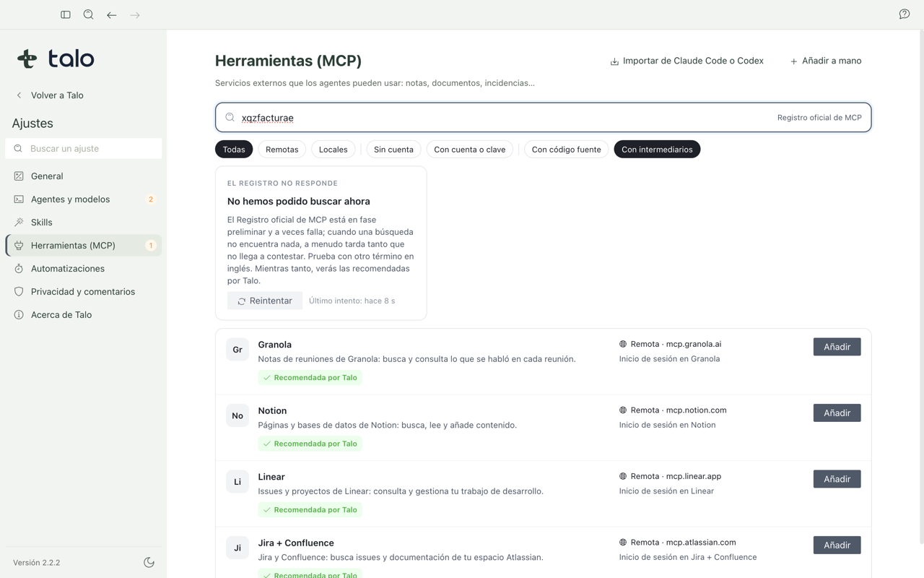
Task: Toggle the Locales filter chip
Action: (334, 150)
